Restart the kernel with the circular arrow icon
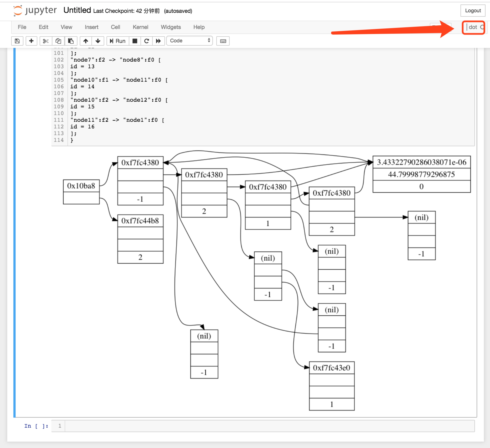This screenshot has width=490, height=448. coord(147,41)
